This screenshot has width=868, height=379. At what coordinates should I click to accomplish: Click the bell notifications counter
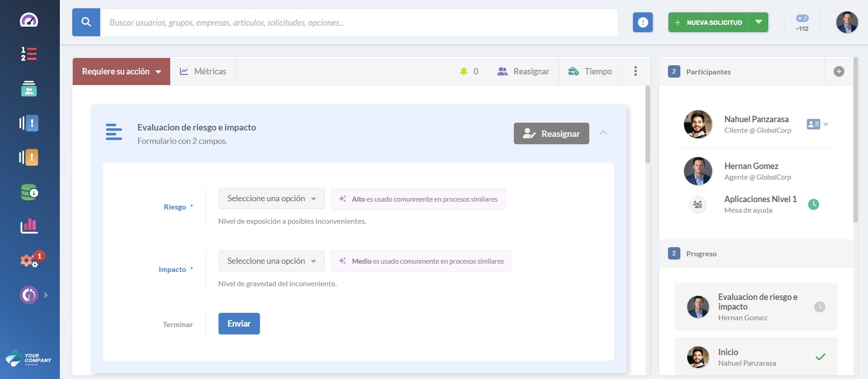pos(469,72)
